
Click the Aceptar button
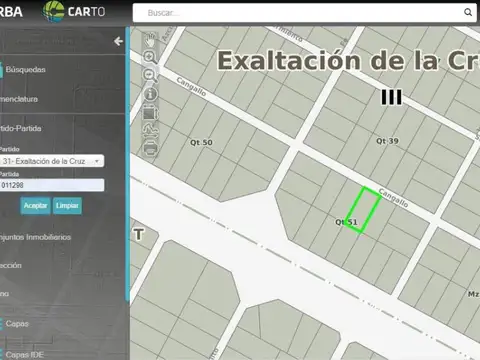tap(35, 206)
